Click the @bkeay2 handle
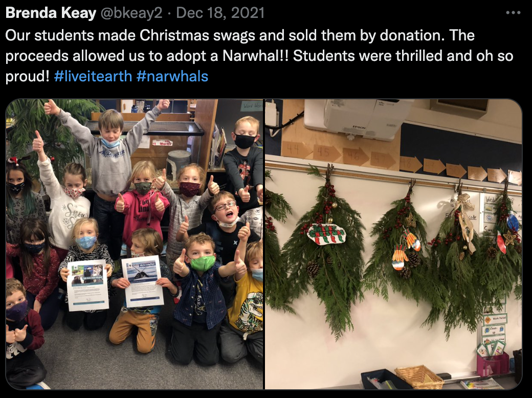 (131, 13)
